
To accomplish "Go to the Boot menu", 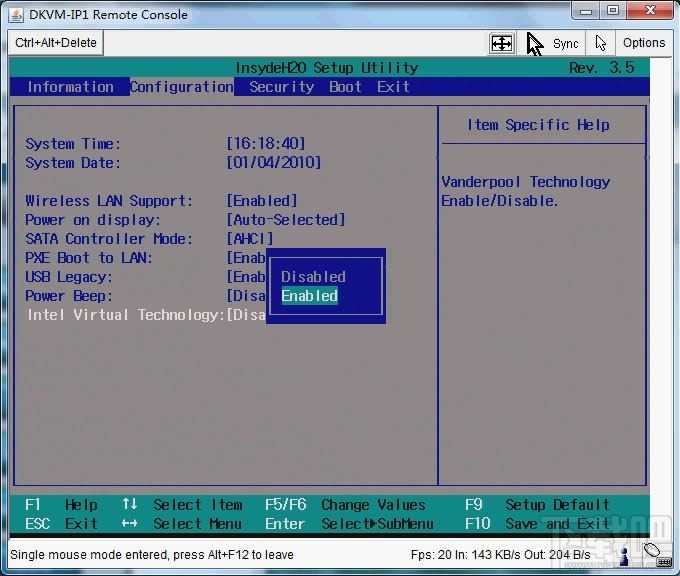I will pos(345,87).
